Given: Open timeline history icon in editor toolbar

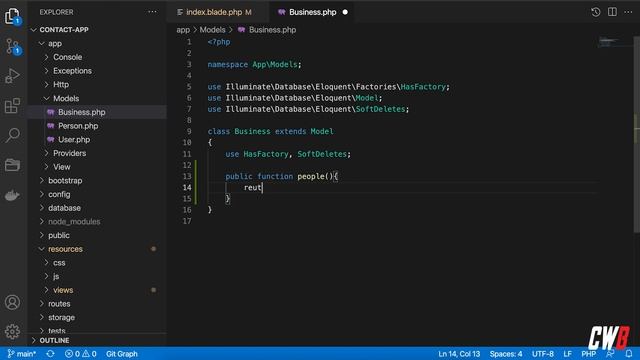Looking at the screenshot, I should pos(596,12).
